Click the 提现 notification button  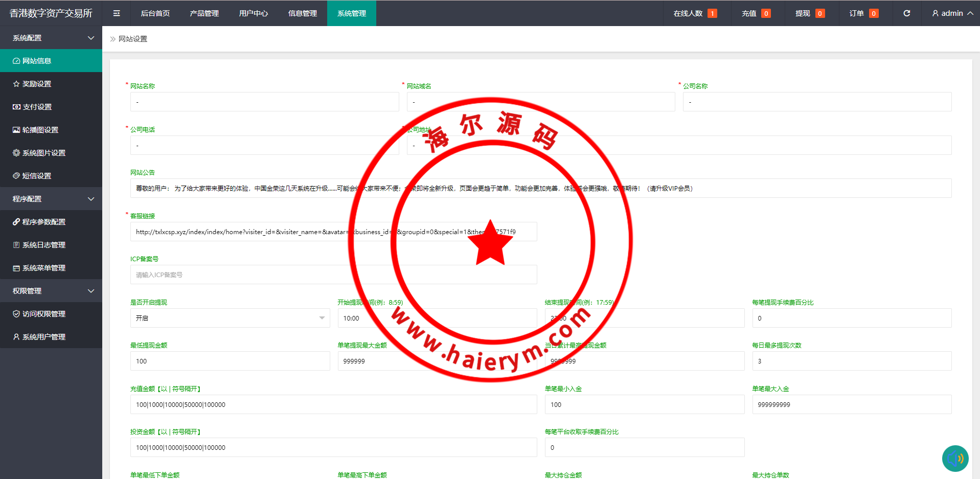[809, 13]
